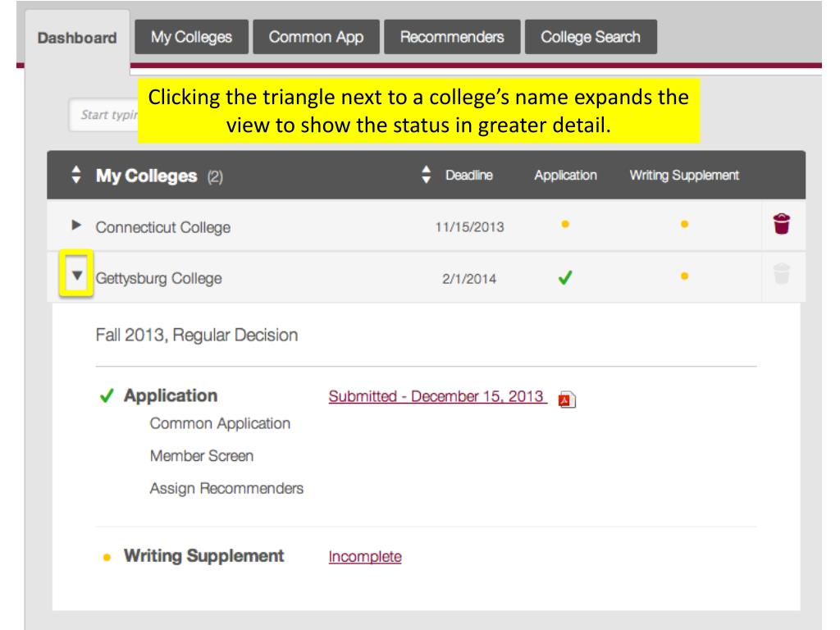840x630 pixels.
Task: Open the College Search tab
Action: (591, 37)
